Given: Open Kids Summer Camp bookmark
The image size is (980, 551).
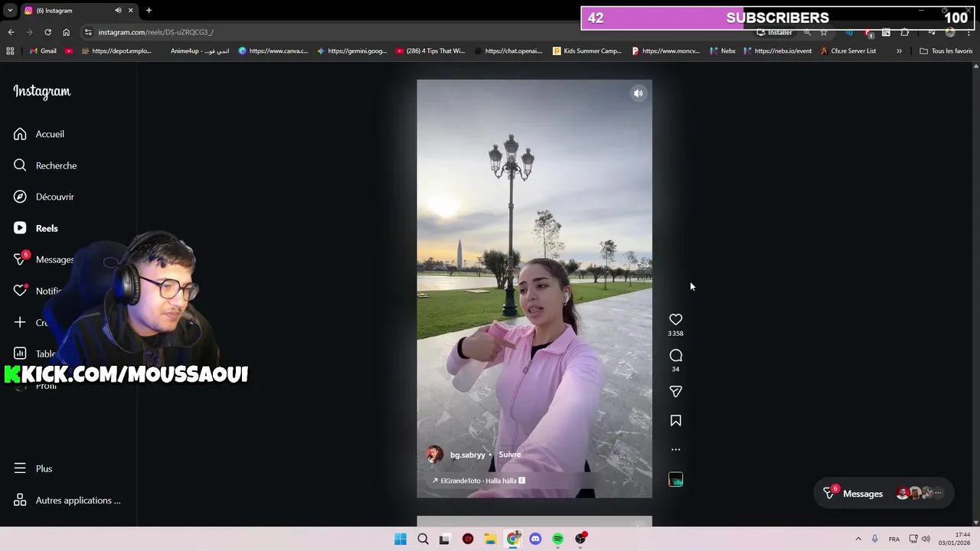Looking at the screenshot, I should [587, 51].
